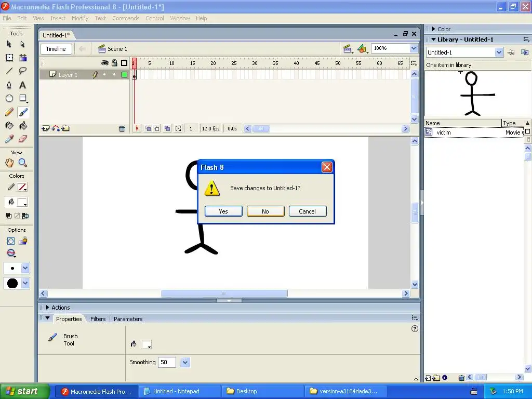Click Center Frame icon in timeline

click(137, 129)
